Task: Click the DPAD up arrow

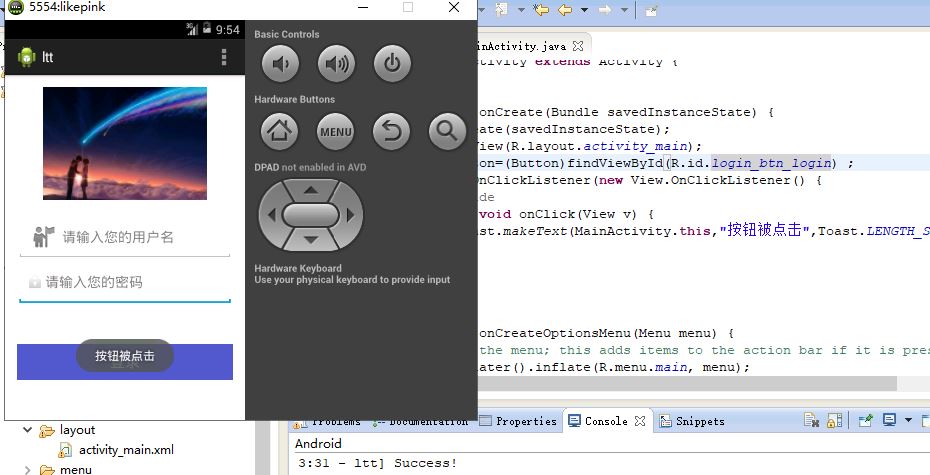Action: point(311,190)
